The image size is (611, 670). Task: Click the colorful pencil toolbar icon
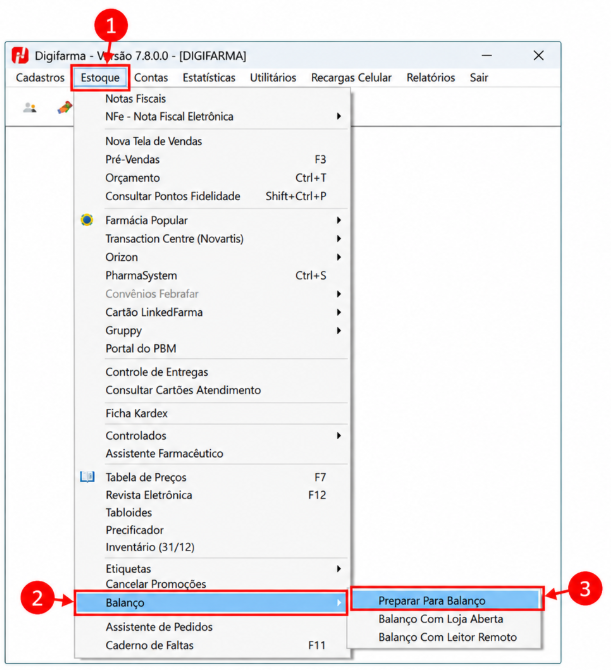coord(65,107)
